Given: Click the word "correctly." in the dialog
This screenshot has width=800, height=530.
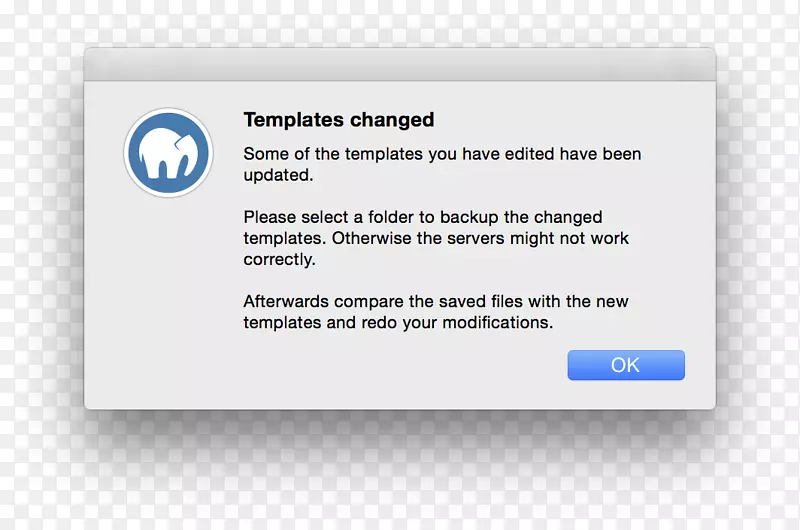Looking at the screenshot, I should [279, 259].
